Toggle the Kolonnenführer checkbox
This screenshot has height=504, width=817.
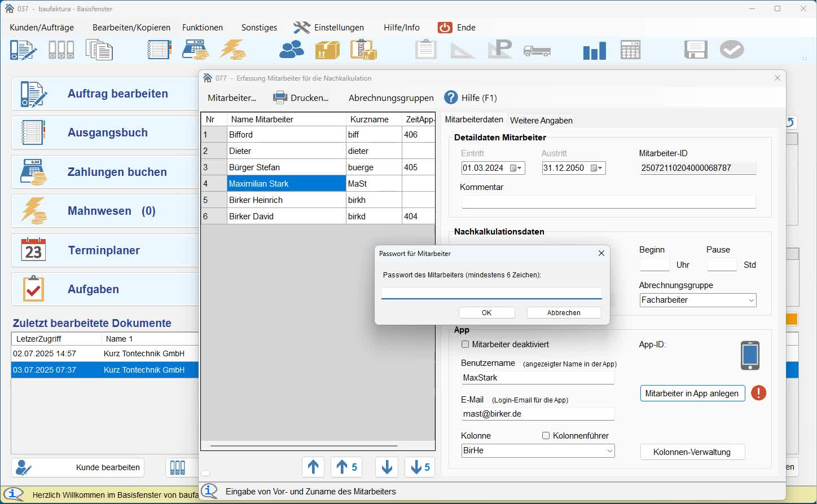[x=546, y=436]
